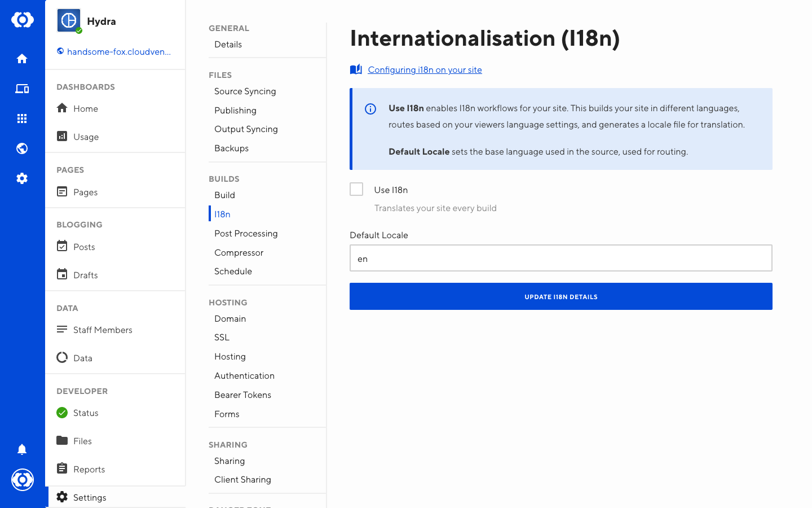Open the Drafts collection

coord(78,275)
